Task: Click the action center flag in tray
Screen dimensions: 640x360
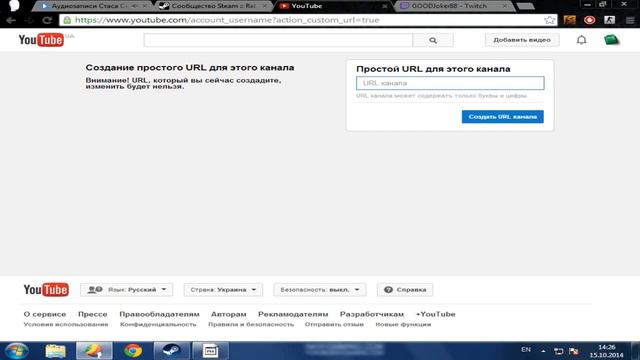Action: coord(573,351)
